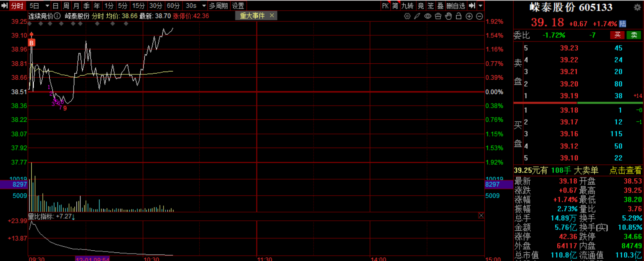
Task: Click buy level 3 price 39.16
Action: coord(569,134)
